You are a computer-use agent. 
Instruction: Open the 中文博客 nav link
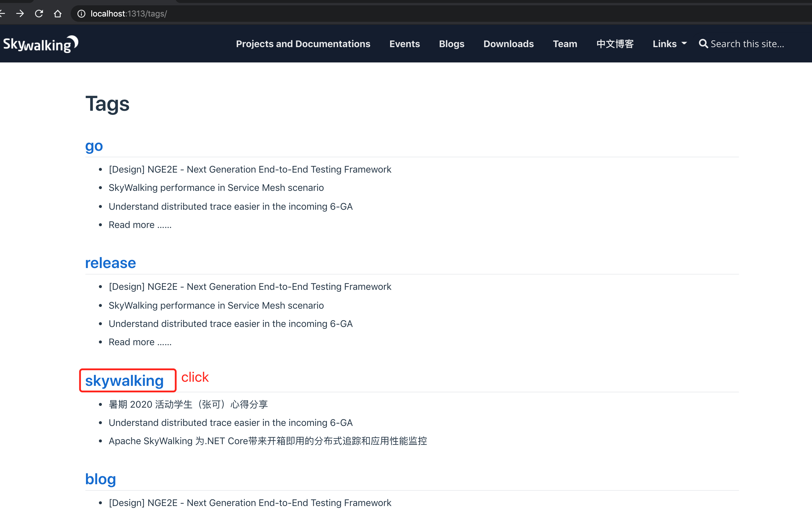(615, 44)
